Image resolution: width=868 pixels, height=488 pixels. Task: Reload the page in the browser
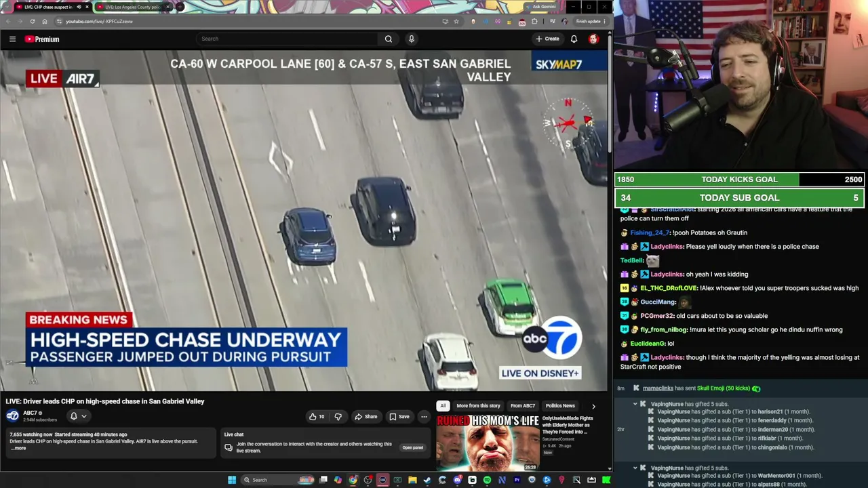click(32, 21)
